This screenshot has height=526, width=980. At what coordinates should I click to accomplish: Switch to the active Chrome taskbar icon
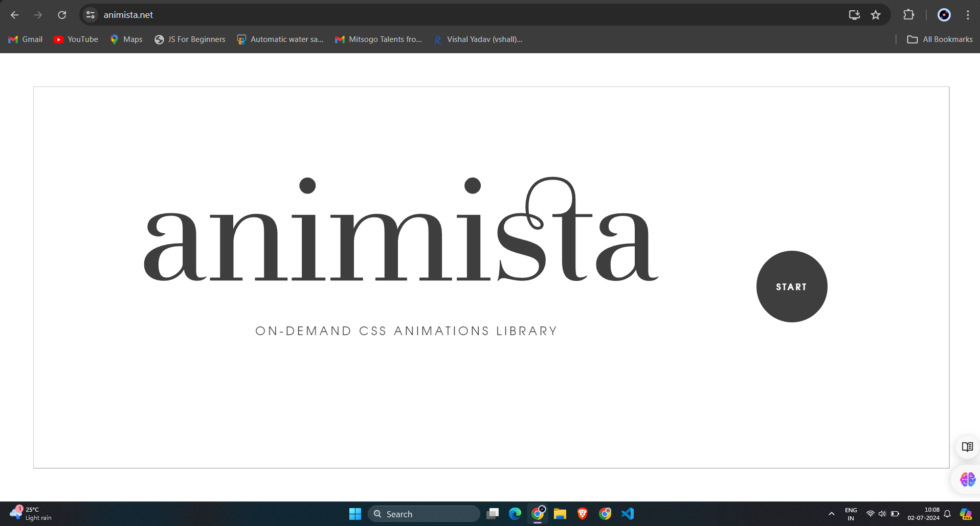(x=538, y=514)
